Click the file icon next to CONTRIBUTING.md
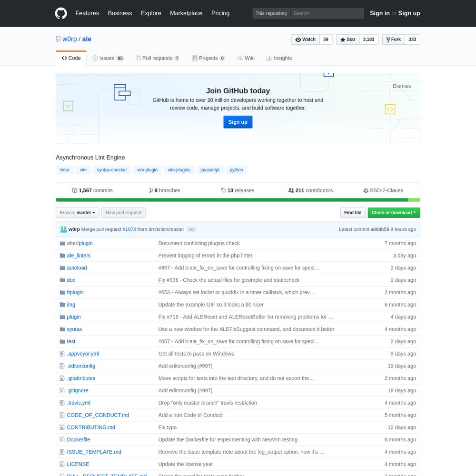This screenshot has height=476, width=476. coord(62,427)
